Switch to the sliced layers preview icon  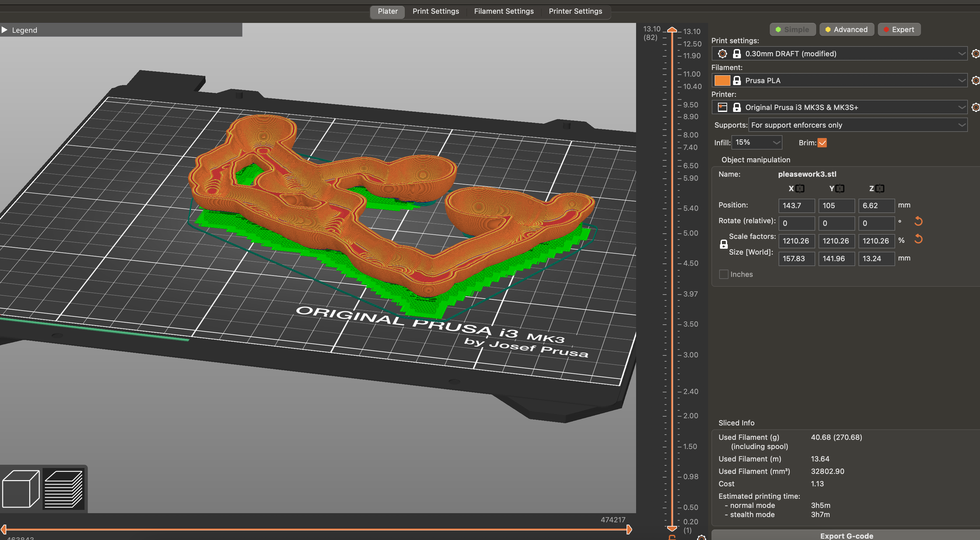pos(64,489)
